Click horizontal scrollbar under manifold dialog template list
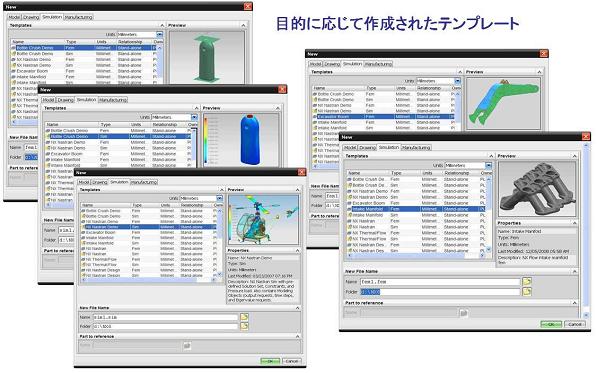 416,255
